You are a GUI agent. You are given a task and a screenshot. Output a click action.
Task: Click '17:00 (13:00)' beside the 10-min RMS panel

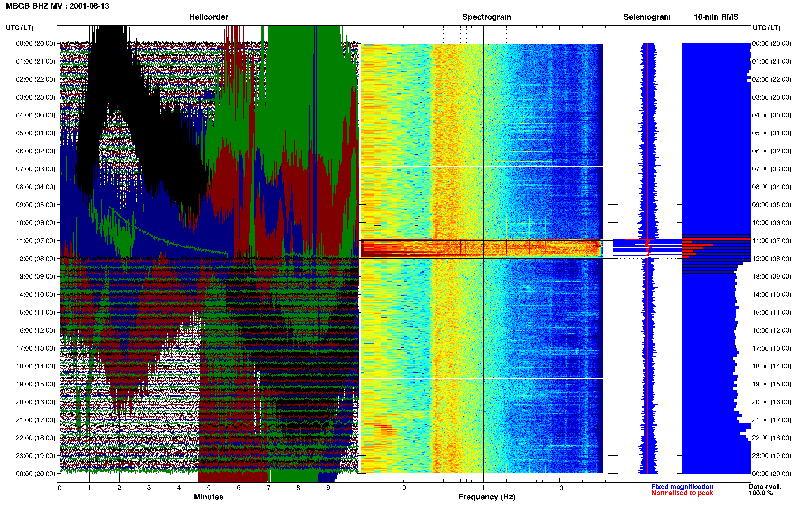pos(772,348)
